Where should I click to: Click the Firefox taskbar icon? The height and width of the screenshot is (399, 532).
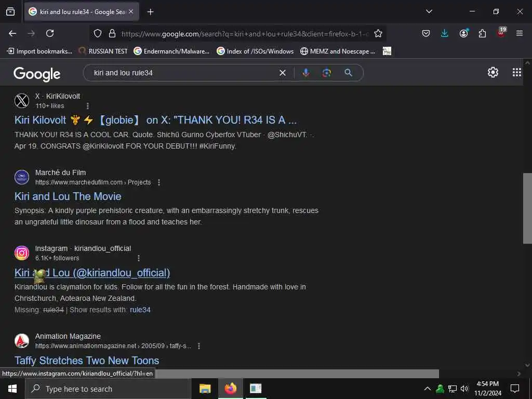(x=230, y=389)
